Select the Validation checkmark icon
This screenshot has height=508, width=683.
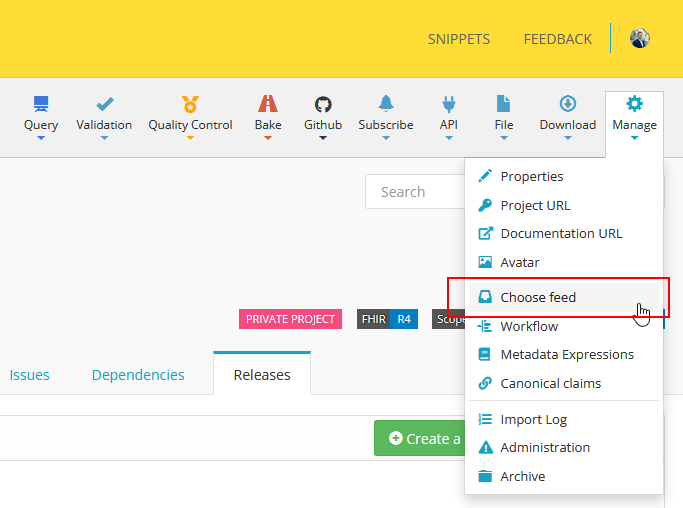point(105,104)
